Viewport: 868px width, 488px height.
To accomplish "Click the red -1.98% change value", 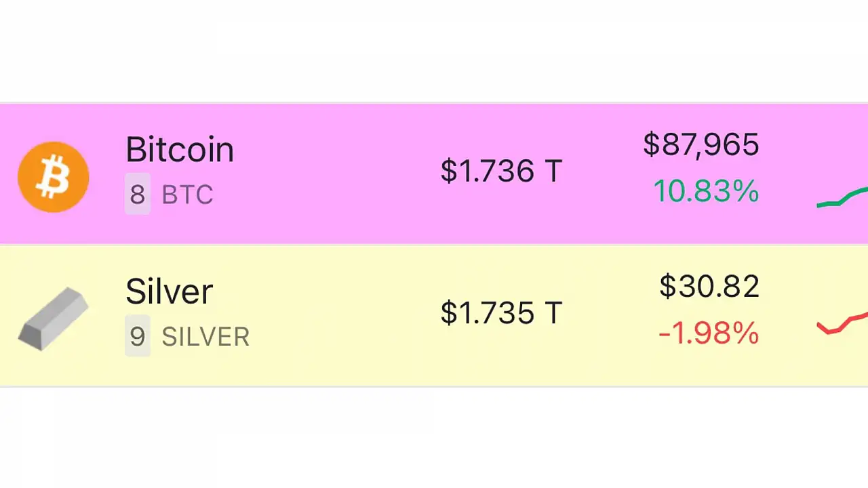I will (708, 333).
